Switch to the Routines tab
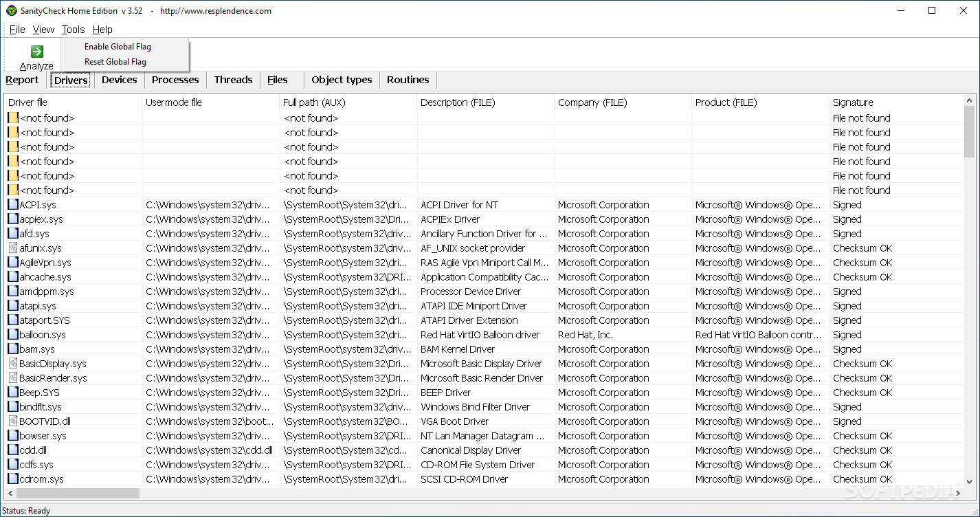Viewport: 980px width, 517px height. (408, 80)
